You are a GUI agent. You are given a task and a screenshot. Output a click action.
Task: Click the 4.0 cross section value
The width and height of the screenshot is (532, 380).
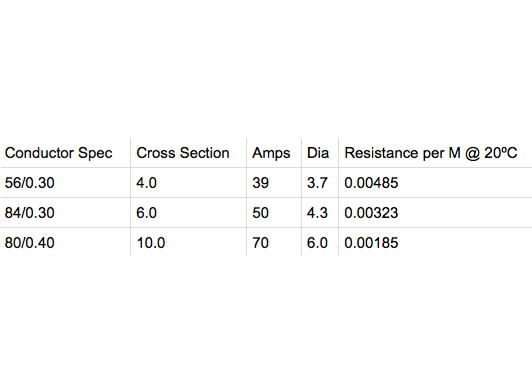click(x=147, y=183)
